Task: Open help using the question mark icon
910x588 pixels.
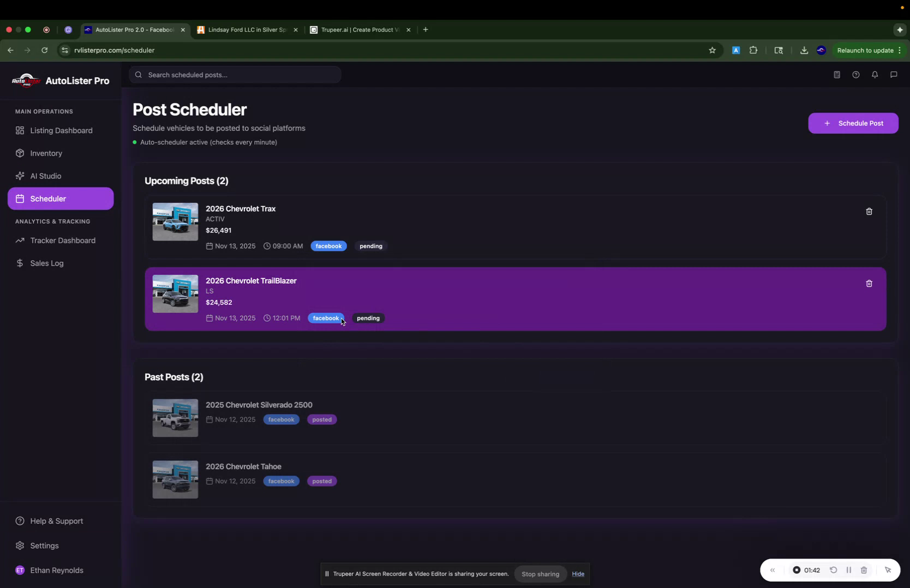Action: coord(856,75)
